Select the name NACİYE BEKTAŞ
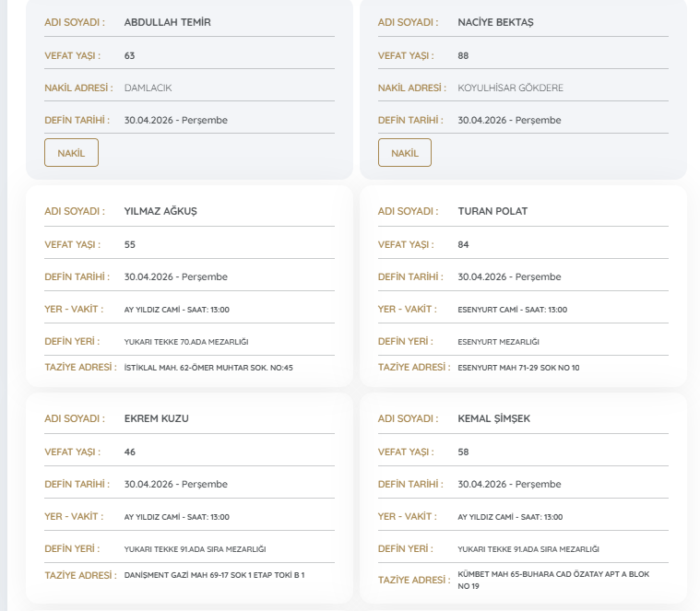The height and width of the screenshot is (611, 700). point(495,21)
